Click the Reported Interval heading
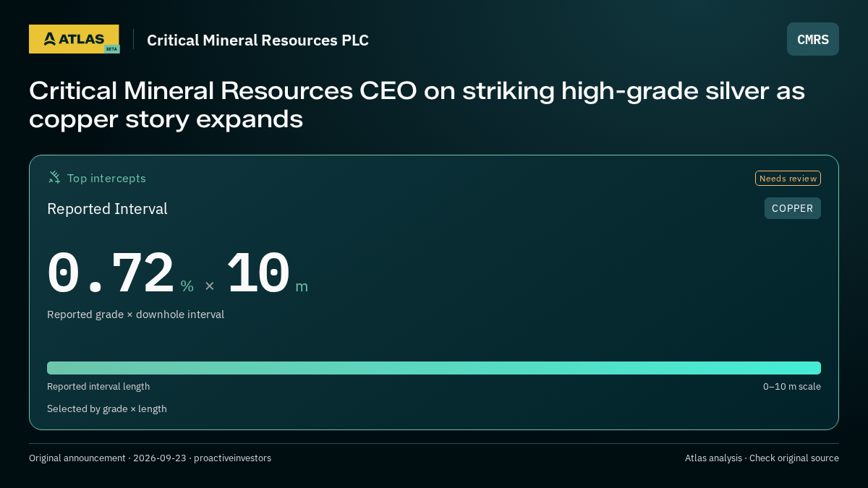The image size is (868, 488). (x=107, y=209)
